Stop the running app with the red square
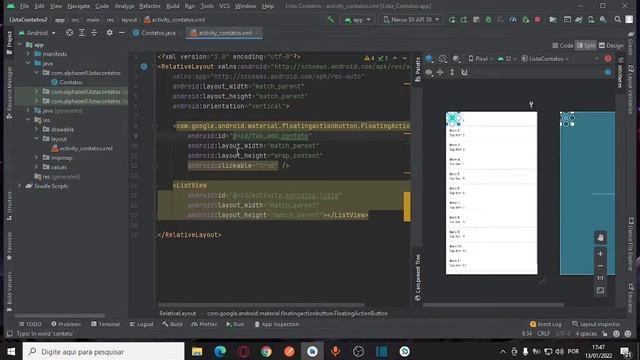Image resolution: width=640 pixels, height=360 pixels. click(x=538, y=20)
